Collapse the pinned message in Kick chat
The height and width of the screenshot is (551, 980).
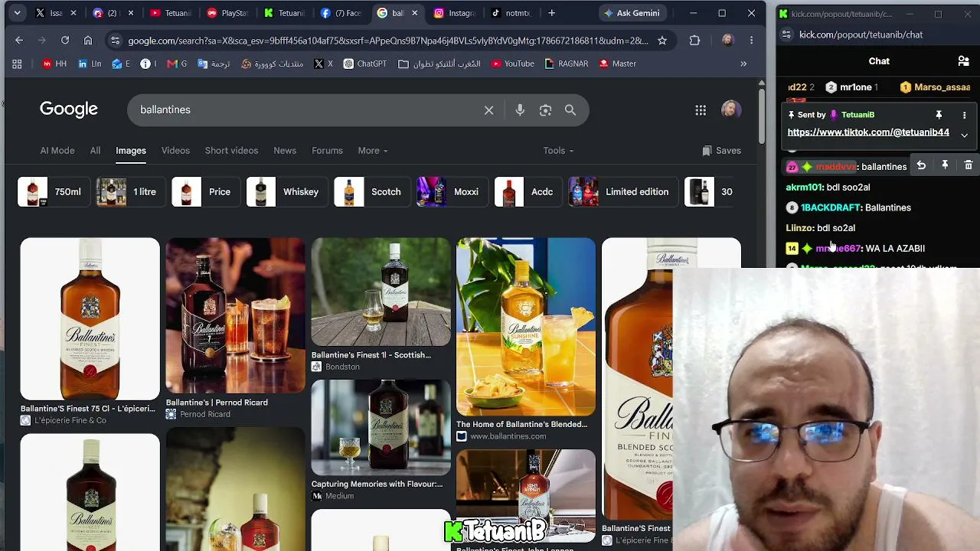[964, 135]
